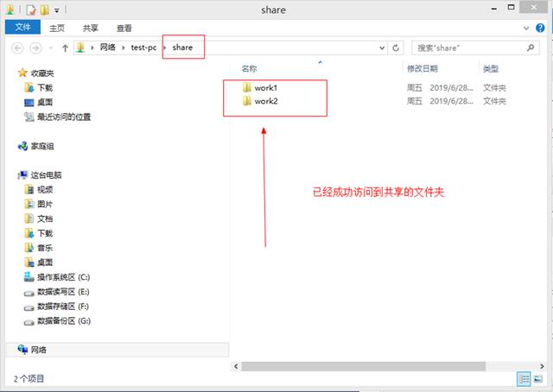This screenshot has height=392, width=553.
Task: Click the network icon in address bar
Action: [80, 47]
